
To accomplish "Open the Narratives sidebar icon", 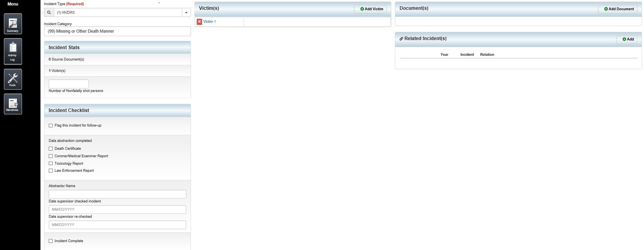I will 13,104.
